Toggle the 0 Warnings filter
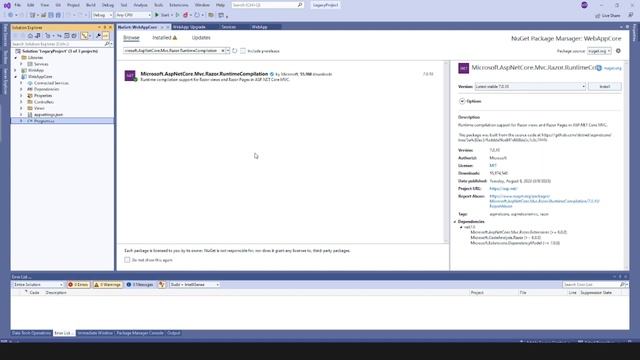Image resolution: width=640 pixels, height=360 pixels. 107,284
